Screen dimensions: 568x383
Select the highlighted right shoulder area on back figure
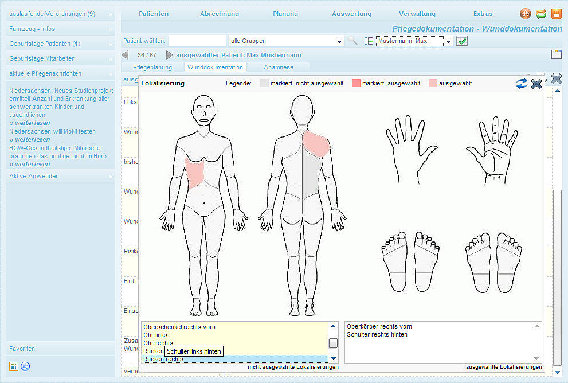(x=316, y=144)
